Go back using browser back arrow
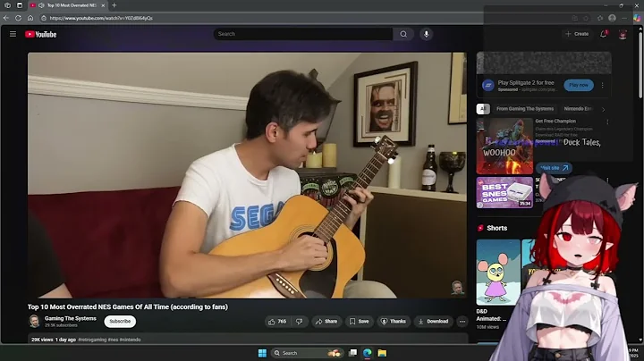Viewport: 644px width, 361px height. point(5,18)
